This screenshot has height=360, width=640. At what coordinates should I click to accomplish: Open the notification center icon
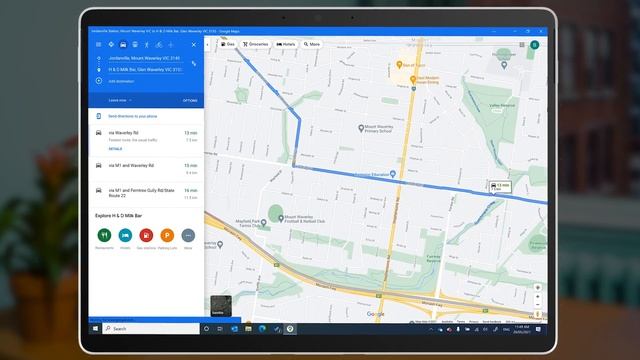click(x=538, y=329)
